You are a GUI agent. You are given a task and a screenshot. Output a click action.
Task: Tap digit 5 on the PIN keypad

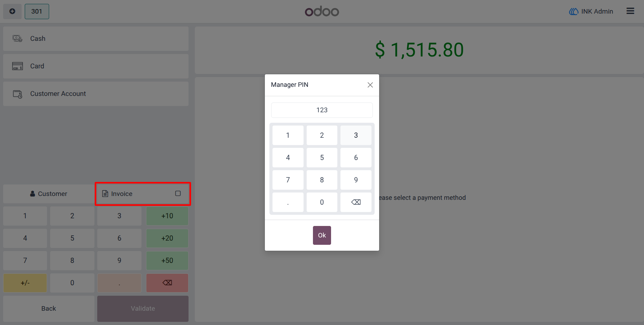click(x=322, y=158)
